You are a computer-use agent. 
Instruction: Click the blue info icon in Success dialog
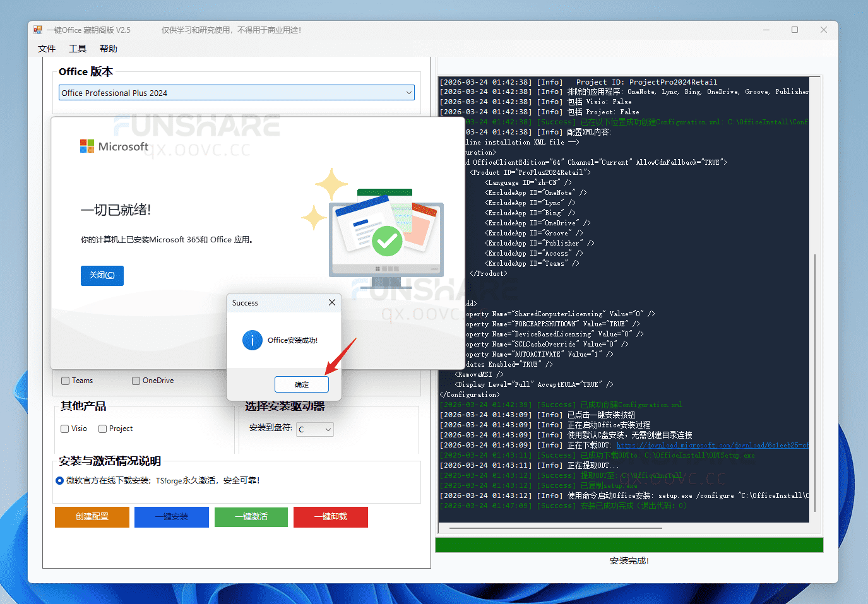(253, 340)
